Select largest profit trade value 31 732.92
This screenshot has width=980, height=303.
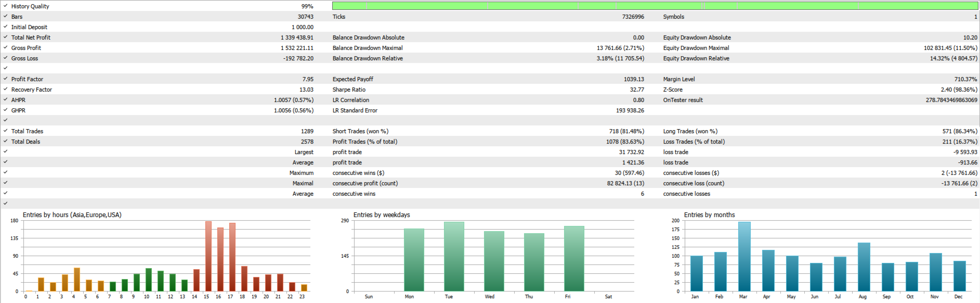(x=632, y=152)
